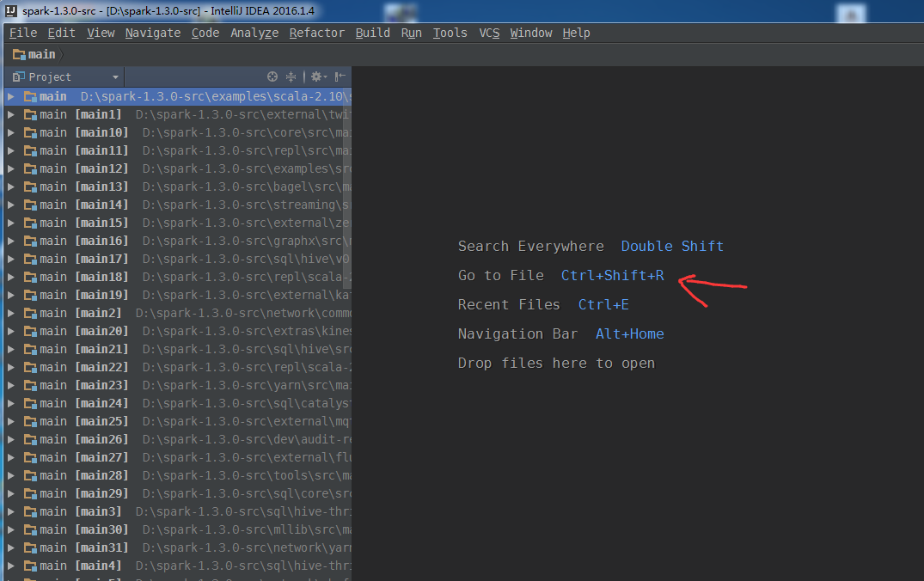
Task: Click the Ctrl+E shortcut hint
Action: (x=603, y=304)
